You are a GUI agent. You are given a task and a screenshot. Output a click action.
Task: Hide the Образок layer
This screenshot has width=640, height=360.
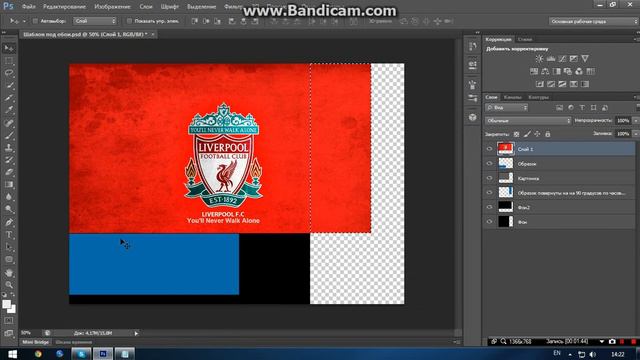point(489,164)
